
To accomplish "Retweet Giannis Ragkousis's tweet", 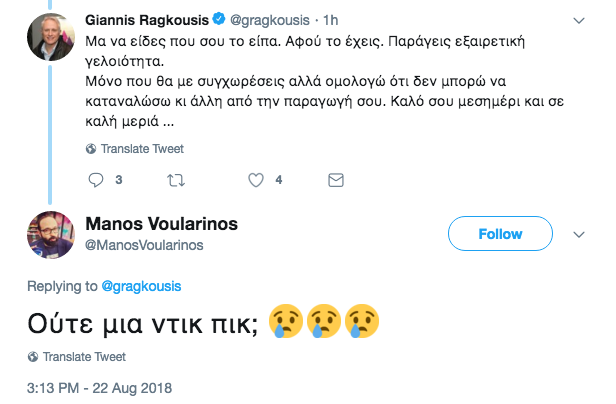I will (x=176, y=180).
